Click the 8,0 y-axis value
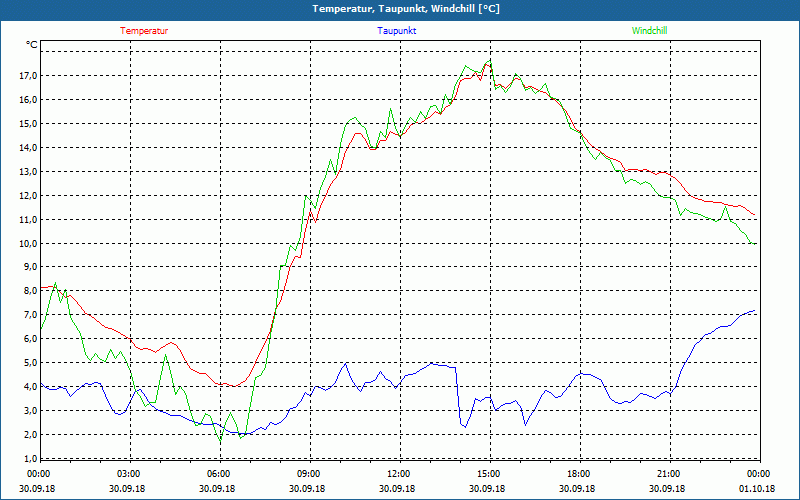The width and height of the screenshot is (800, 500). [31, 290]
